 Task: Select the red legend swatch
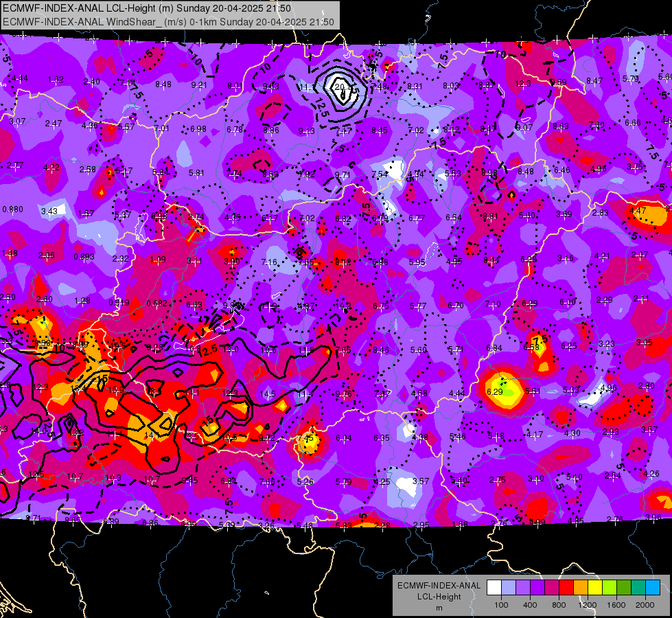pos(566,588)
